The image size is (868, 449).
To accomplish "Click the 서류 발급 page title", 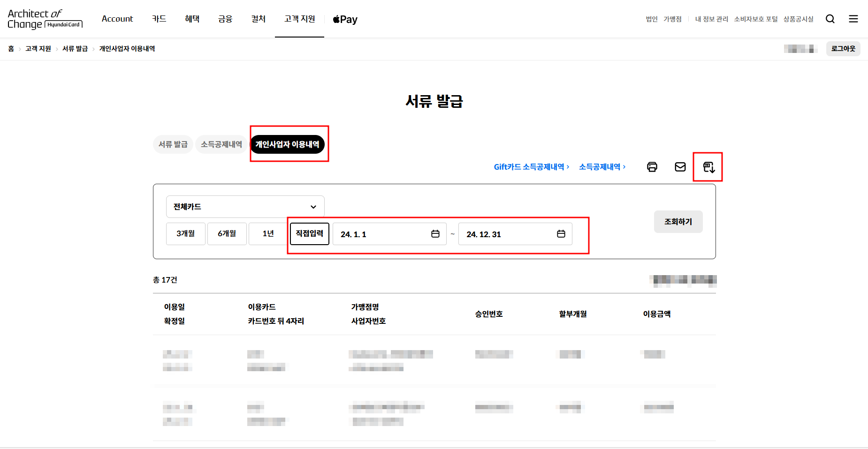I will coord(434,101).
